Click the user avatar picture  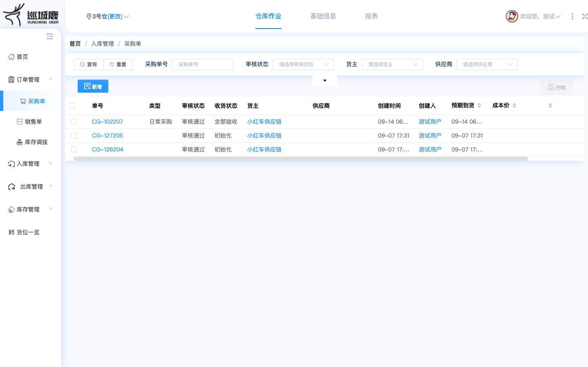click(x=512, y=16)
